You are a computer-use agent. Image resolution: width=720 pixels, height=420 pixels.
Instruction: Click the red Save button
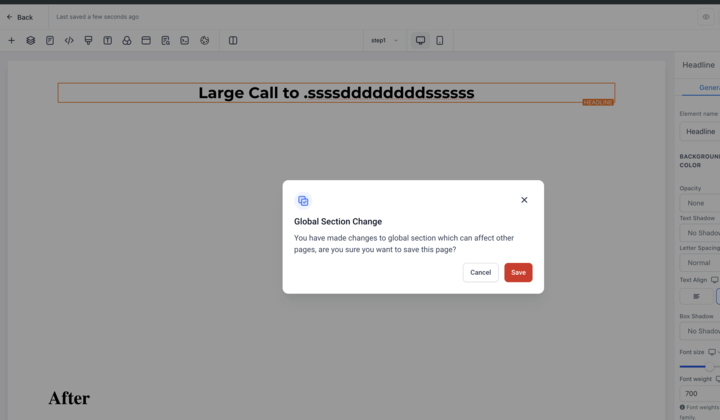click(x=518, y=272)
